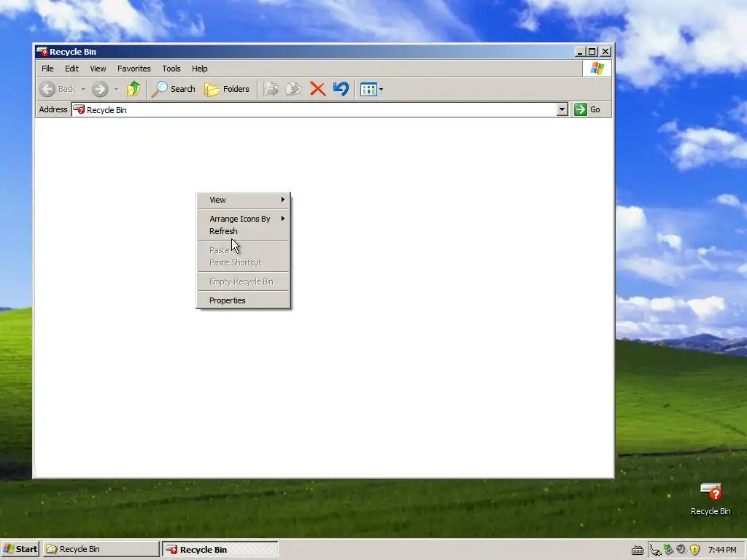The image size is (747, 560).
Task: Open the Start menu
Action: pos(20,549)
